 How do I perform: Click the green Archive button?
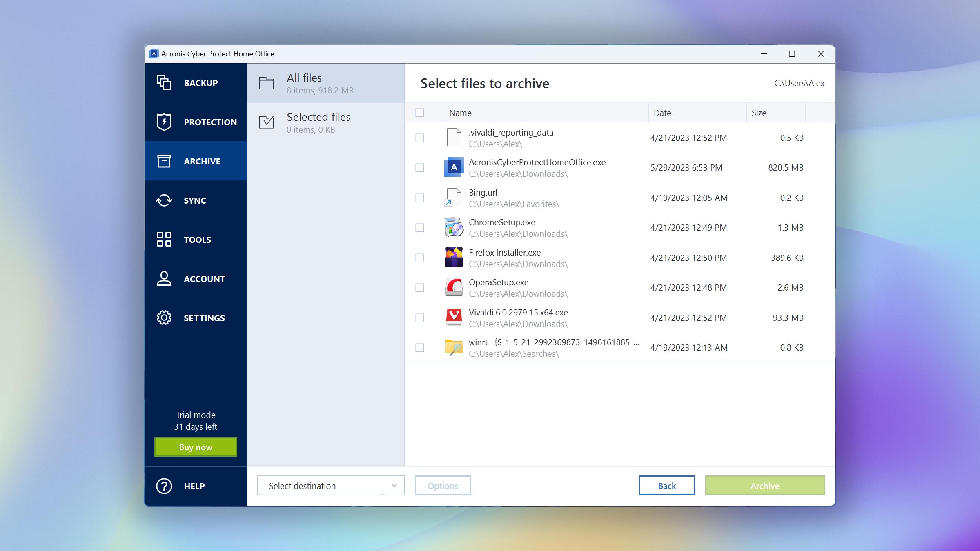point(765,485)
